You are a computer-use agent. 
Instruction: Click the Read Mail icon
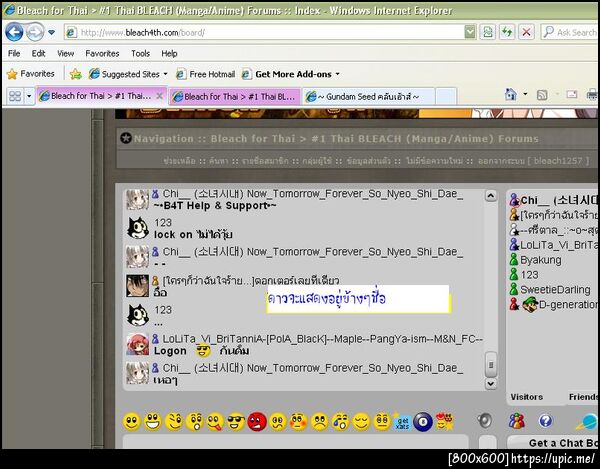click(572, 94)
